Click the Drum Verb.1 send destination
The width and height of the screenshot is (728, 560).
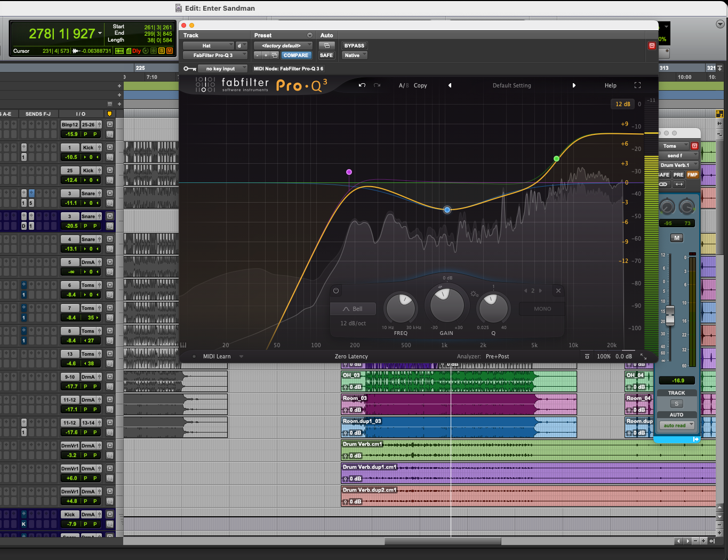click(678, 165)
